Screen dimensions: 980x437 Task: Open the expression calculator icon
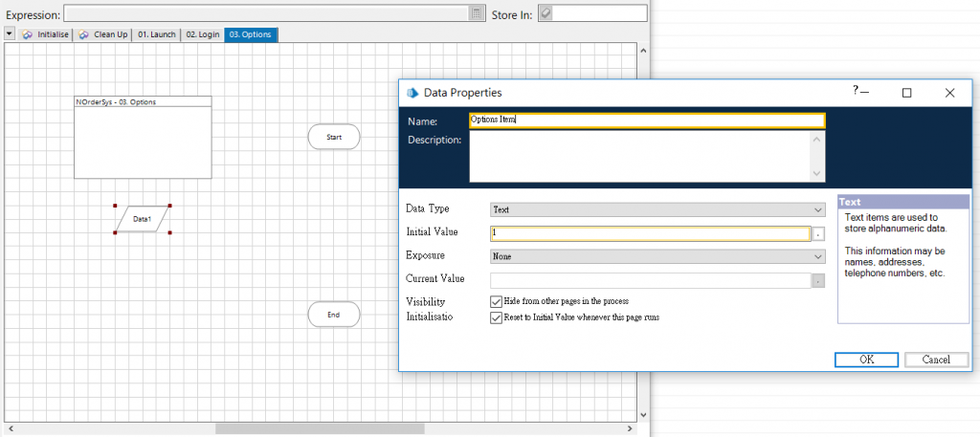pos(477,13)
